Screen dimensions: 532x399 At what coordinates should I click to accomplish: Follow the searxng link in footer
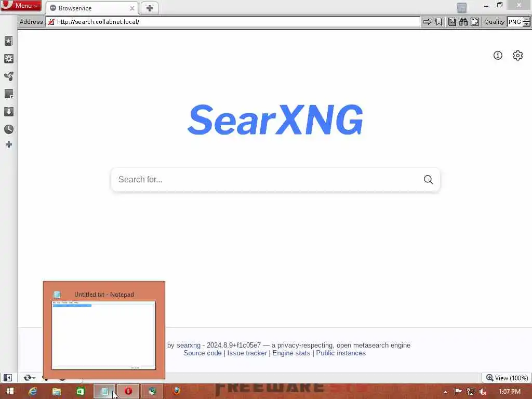[x=188, y=345]
